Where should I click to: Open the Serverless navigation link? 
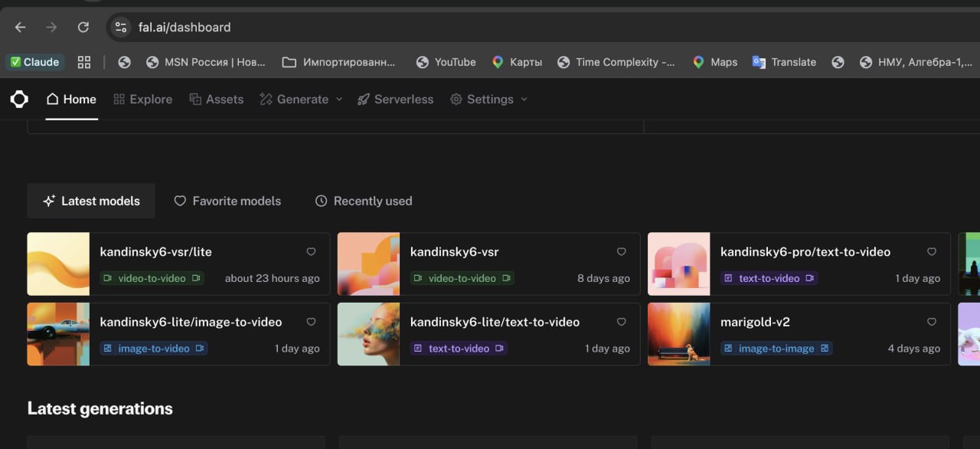(x=395, y=99)
